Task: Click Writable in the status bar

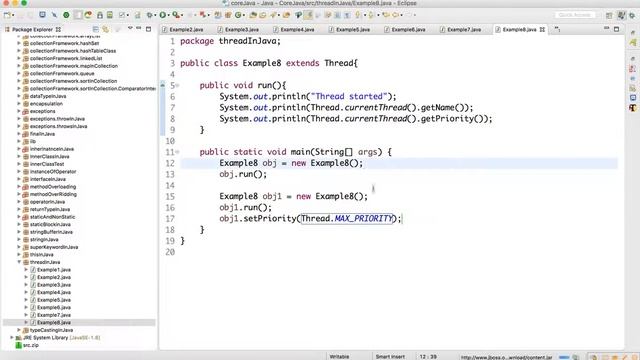Action: click(339, 356)
